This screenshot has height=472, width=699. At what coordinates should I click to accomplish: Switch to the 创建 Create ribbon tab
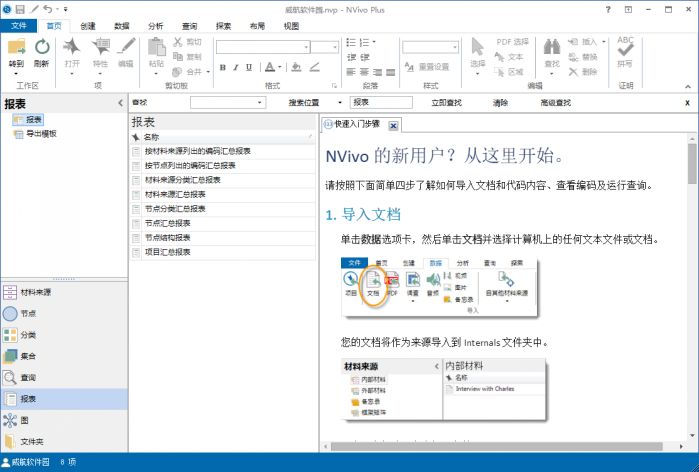coord(88,26)
